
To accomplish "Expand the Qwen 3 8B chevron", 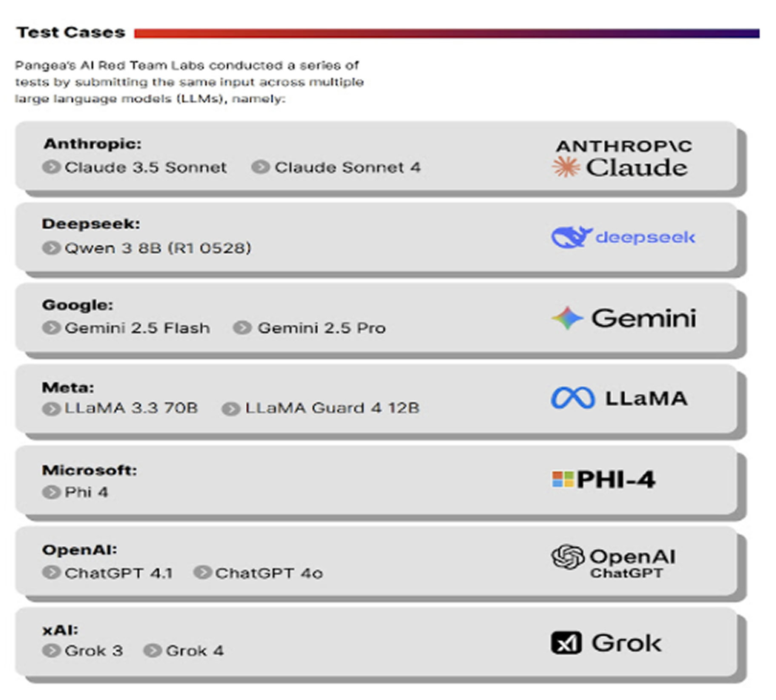I will pos(52,248).
